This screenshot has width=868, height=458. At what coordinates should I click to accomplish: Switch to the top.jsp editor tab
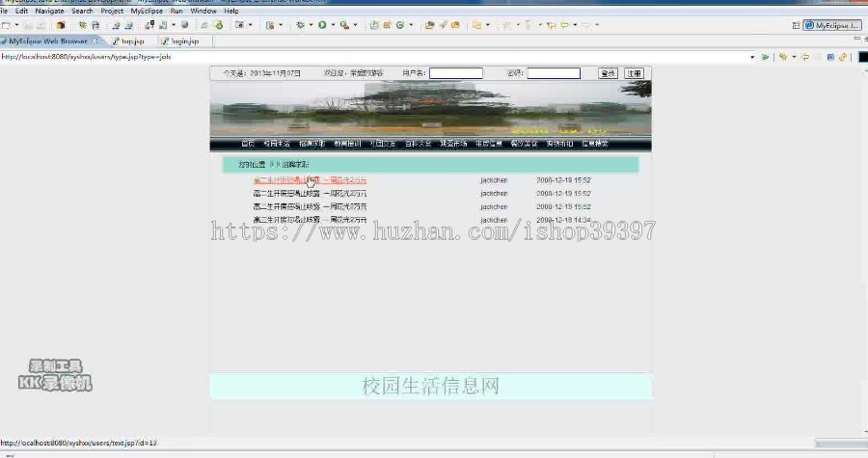click(x=128, y=40)
